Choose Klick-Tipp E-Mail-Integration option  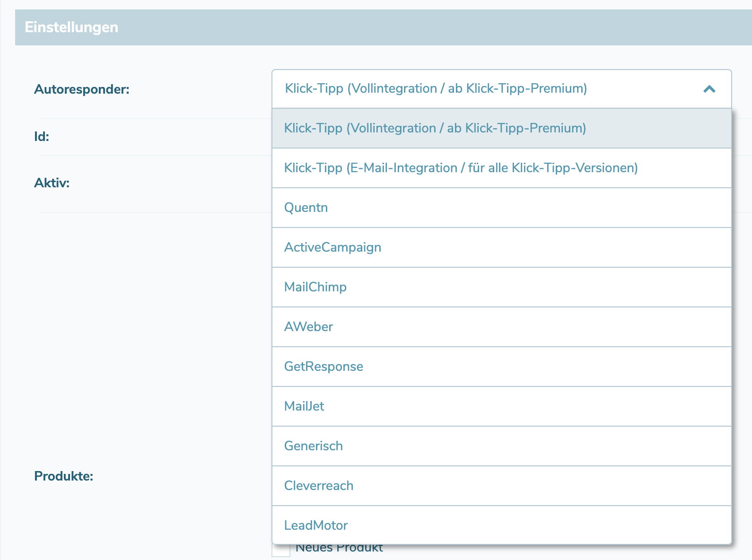coord(461,168)
